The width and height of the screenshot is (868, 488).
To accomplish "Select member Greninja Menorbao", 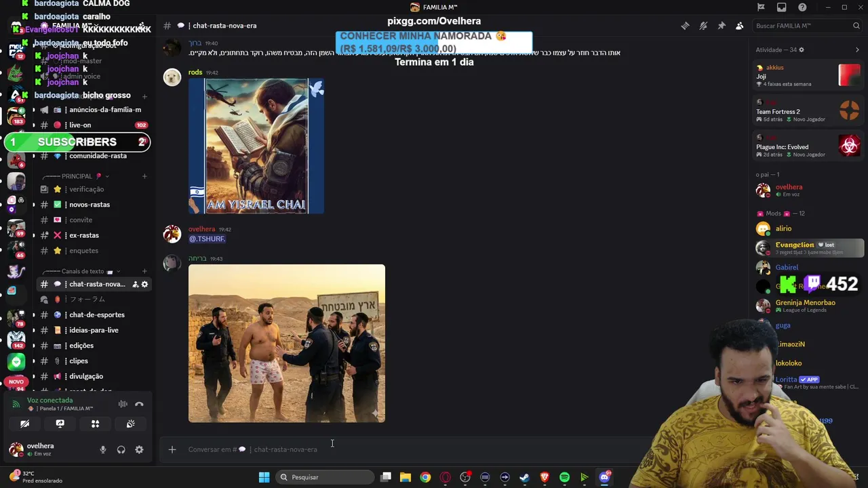I will pos(808,306).
